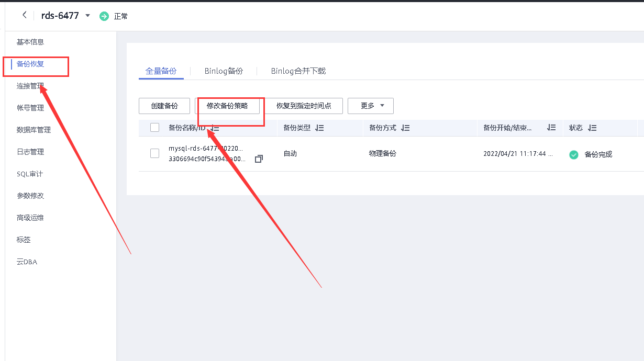Sort by the 备份开始/结束 time sort icon
This screenshot has width=644, height=361.
pyautogui.click(x=551, y=128)
